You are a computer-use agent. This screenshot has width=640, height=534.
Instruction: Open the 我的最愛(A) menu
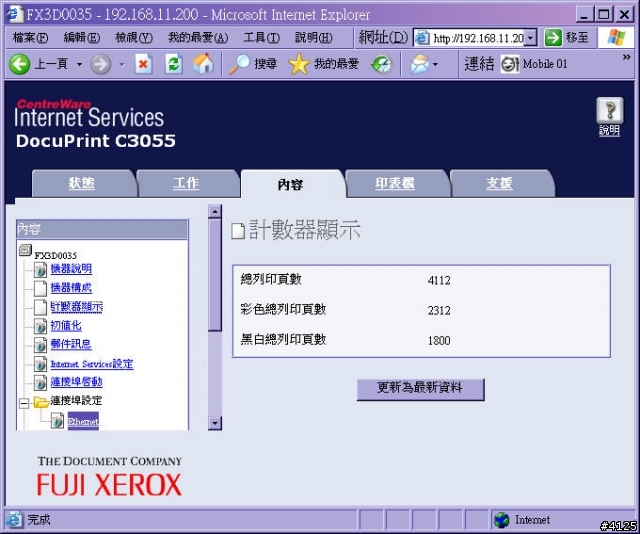click(x=198, y=38)
